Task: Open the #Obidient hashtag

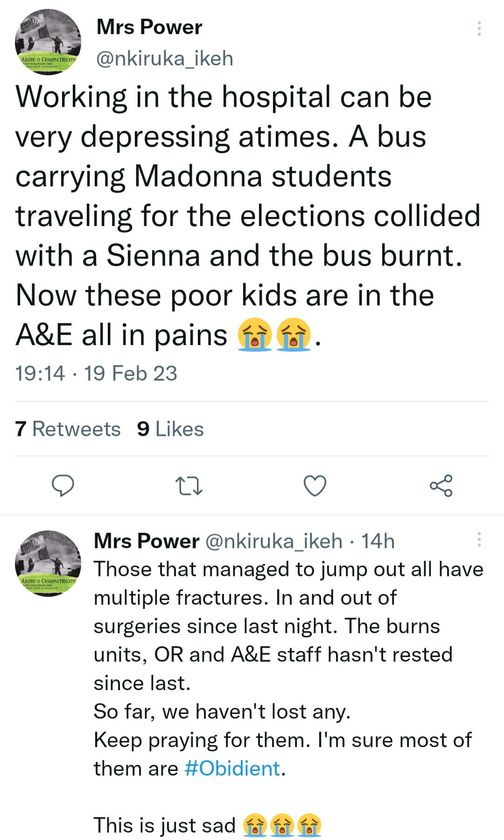Action: 232,768
